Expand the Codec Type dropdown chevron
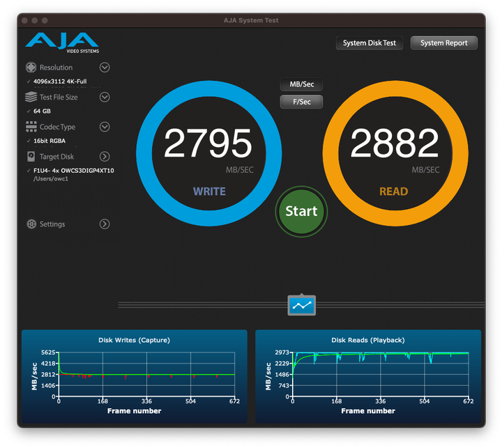 pyautogui.click(x=105, y=127)
